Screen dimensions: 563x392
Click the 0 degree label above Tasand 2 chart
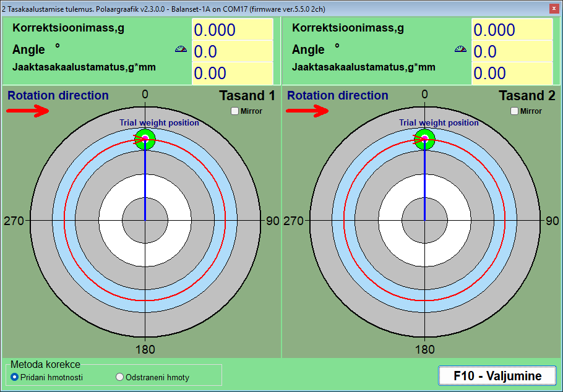tap(425, 95)
